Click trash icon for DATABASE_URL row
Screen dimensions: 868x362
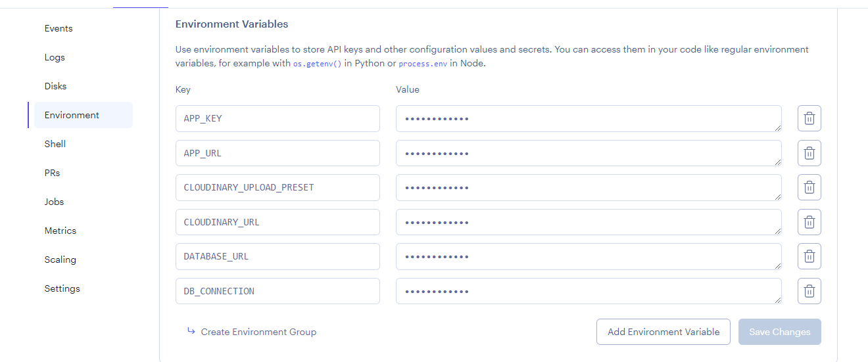coord(809,257)
